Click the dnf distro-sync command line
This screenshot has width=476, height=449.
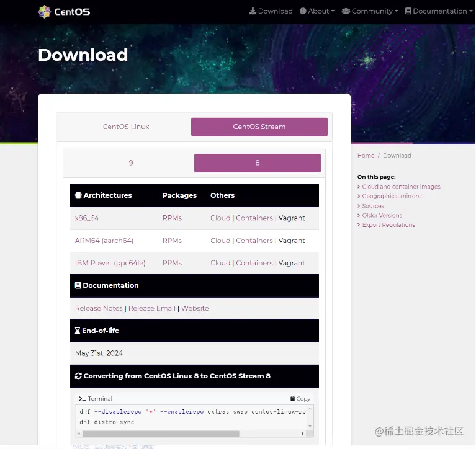tap(107, 422)
